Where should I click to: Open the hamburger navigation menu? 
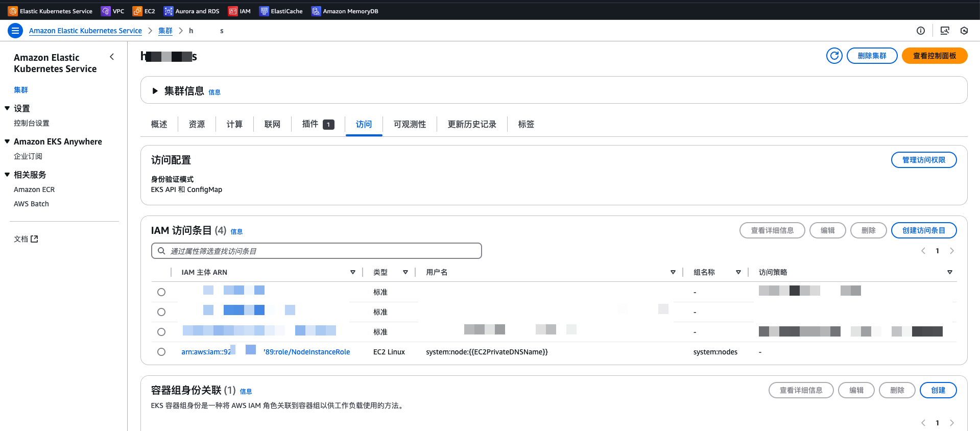tap(15, 31)
